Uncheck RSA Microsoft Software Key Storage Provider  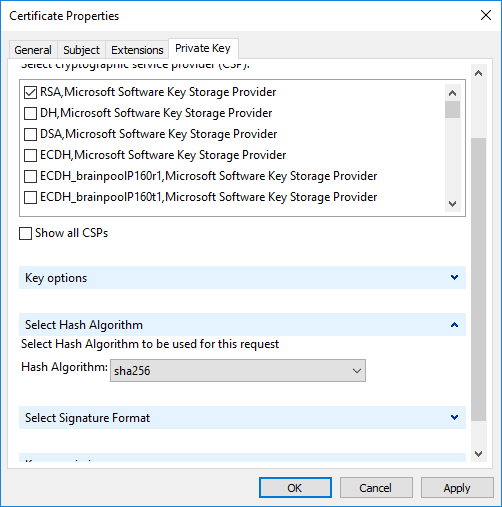30,92
